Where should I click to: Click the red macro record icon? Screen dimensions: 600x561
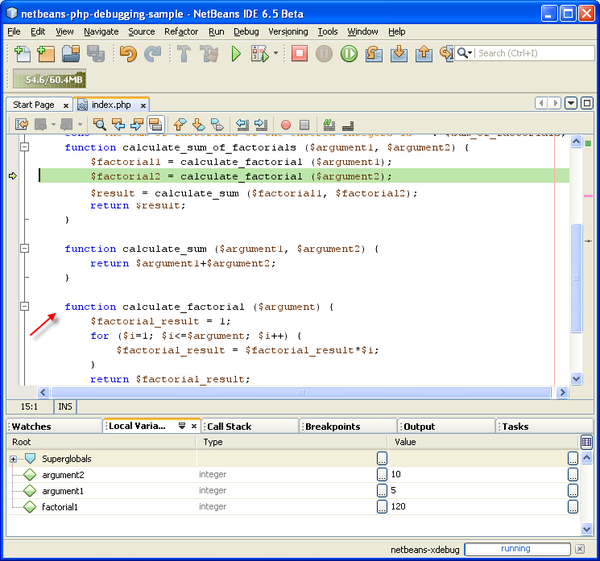click(286, 125)
